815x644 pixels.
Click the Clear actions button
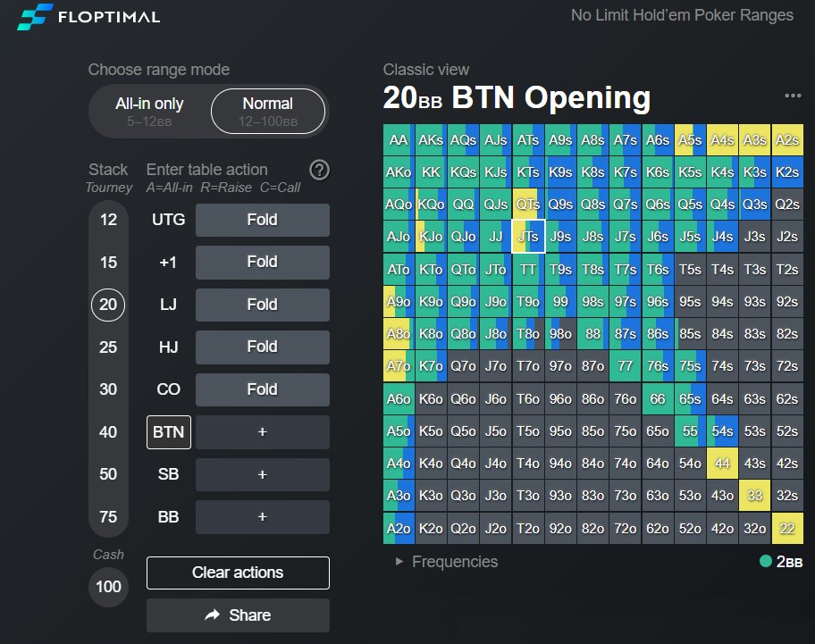coord(238,573)
